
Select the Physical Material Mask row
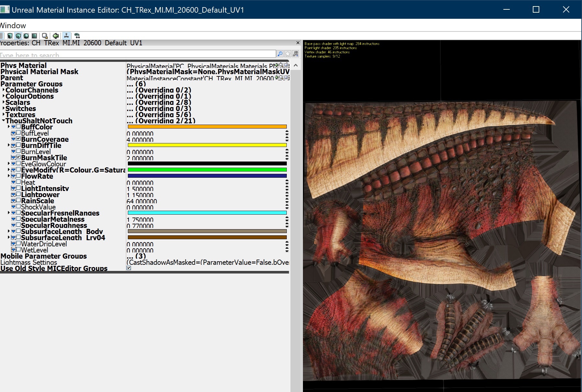[x=145, y=72]
